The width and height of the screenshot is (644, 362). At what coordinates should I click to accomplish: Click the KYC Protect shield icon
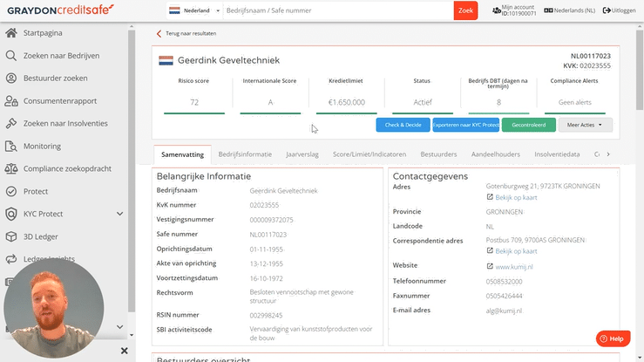pyautogui.click(x=11, y=214)
